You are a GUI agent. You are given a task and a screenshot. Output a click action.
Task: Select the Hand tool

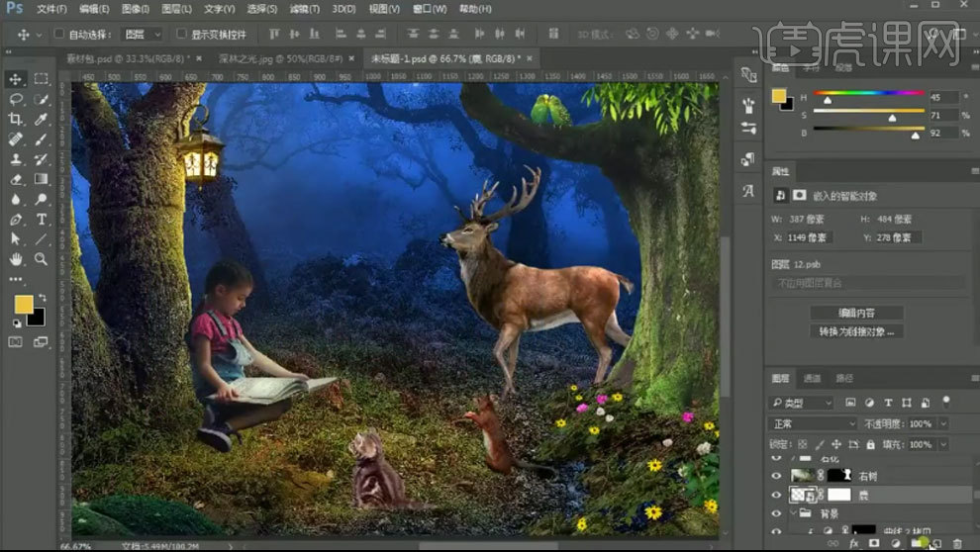pyautogui.click(x=16, y=259)
